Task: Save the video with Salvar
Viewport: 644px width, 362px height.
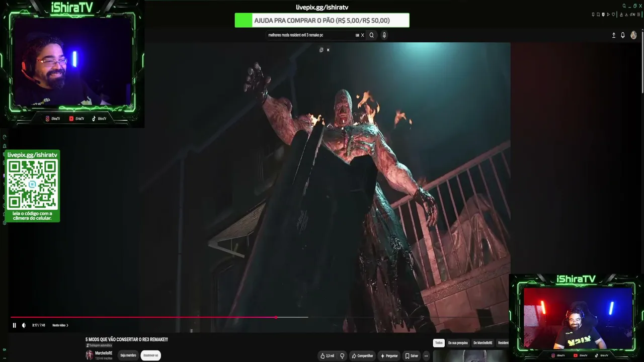Action: coord(412,356)
